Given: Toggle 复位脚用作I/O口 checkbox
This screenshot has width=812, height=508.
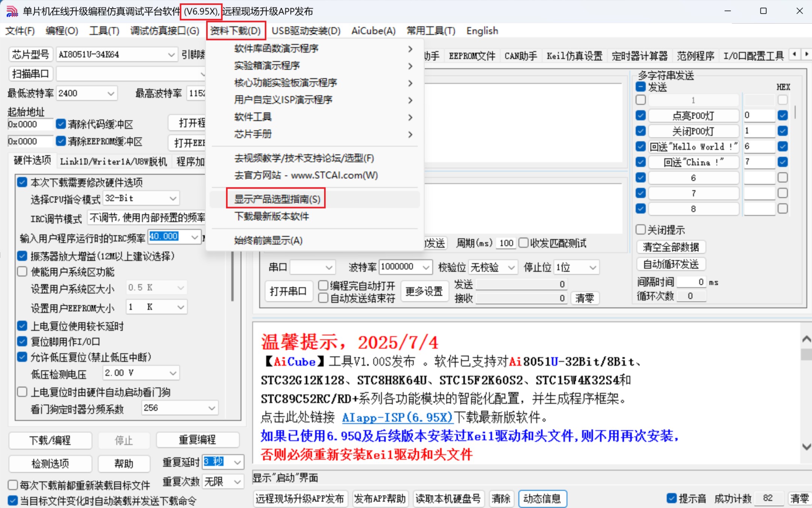Looking at the screenshot, I should pos(22,341).
